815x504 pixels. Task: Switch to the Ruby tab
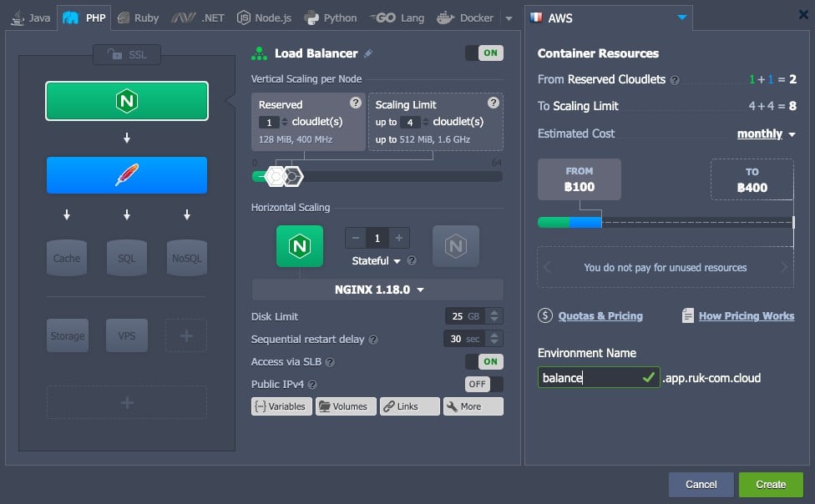point(139,18)
